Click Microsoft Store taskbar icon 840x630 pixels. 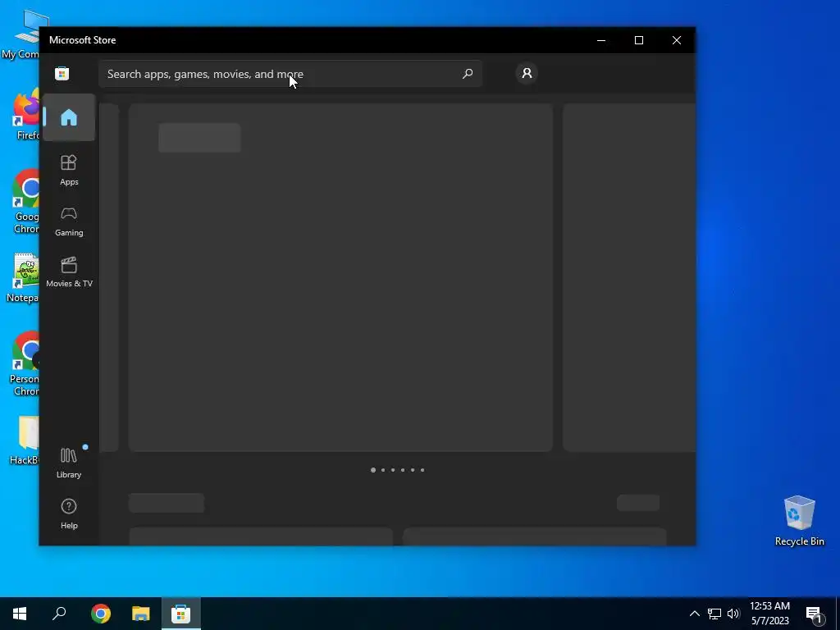[181, 614]
